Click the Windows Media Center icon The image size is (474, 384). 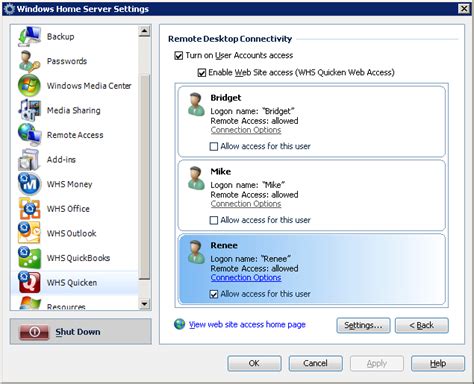(29, 86)
